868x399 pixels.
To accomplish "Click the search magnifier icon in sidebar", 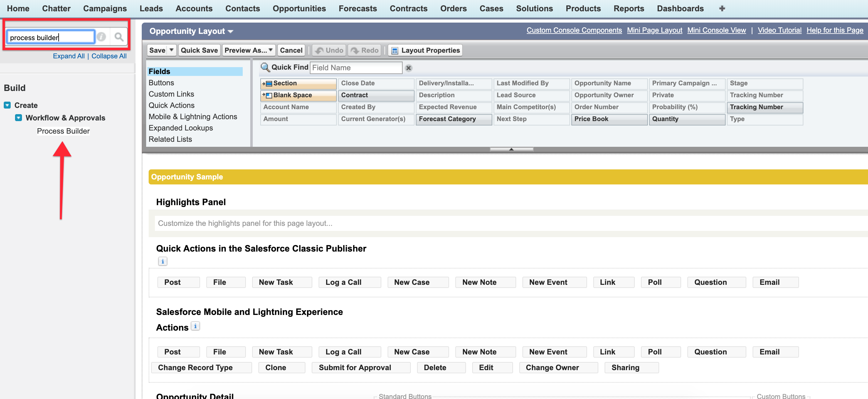I will [119, 37].
